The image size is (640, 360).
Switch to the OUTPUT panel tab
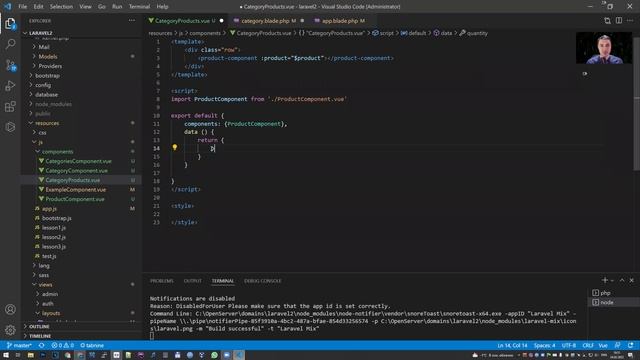click(193, 281)
